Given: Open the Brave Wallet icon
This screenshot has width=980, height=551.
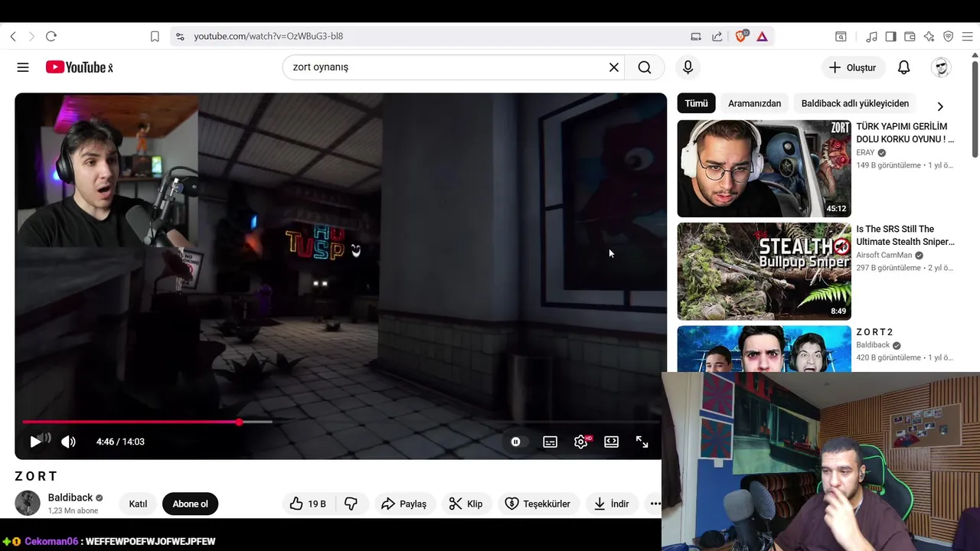Looking at the screenshot, I should (x=910, y=36).
